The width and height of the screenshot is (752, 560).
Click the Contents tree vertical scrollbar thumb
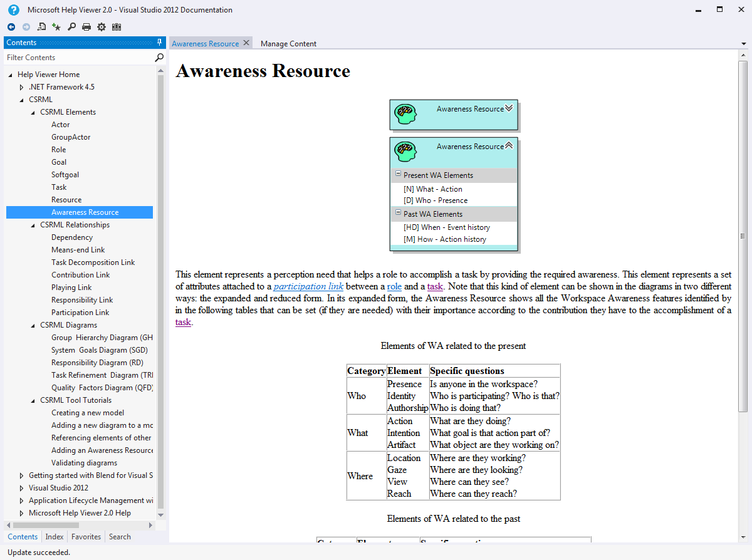tap(160, 291)
